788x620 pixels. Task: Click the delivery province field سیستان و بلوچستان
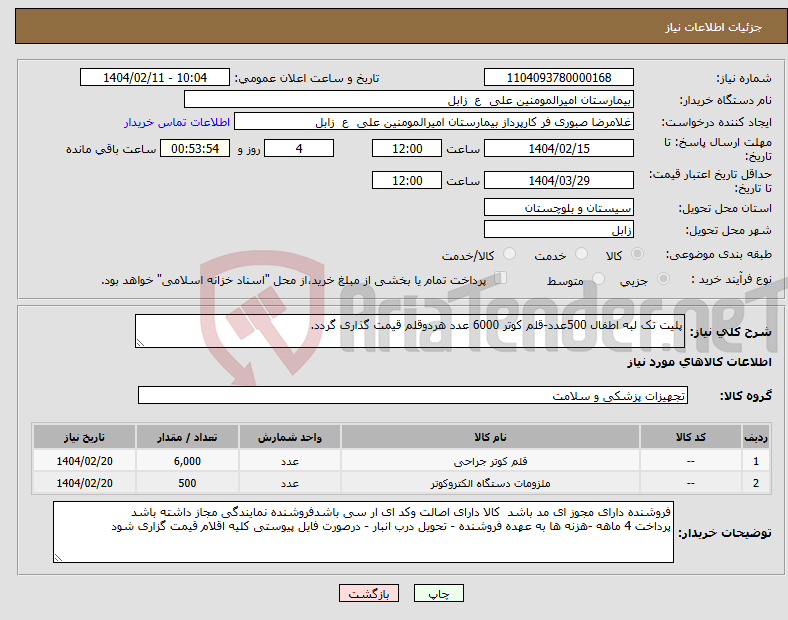pyautogui.click(x=559, y=208)
